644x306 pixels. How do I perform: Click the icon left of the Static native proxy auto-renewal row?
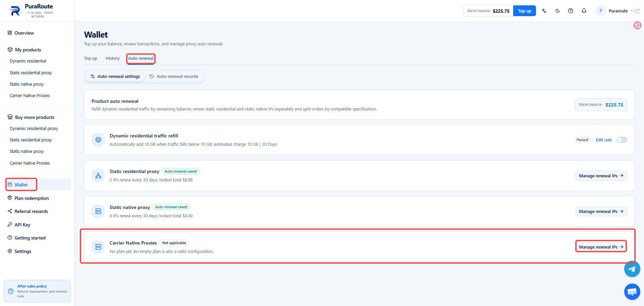[98, 211]
